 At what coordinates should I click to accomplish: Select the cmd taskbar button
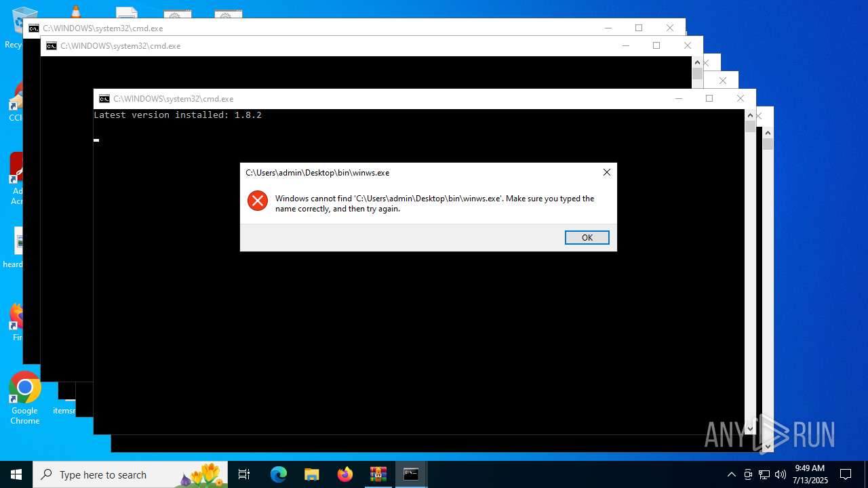[411, 474]
